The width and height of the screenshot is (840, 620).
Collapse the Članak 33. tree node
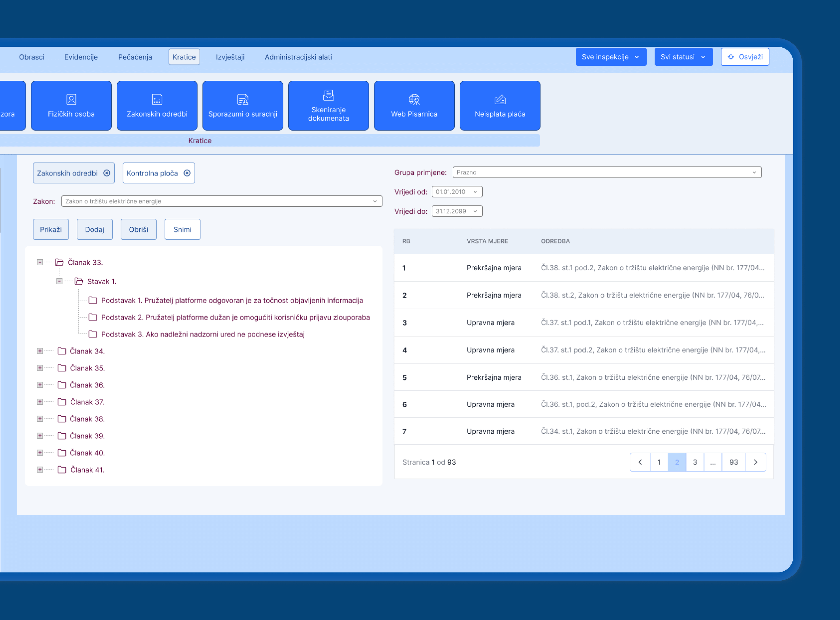40,262
